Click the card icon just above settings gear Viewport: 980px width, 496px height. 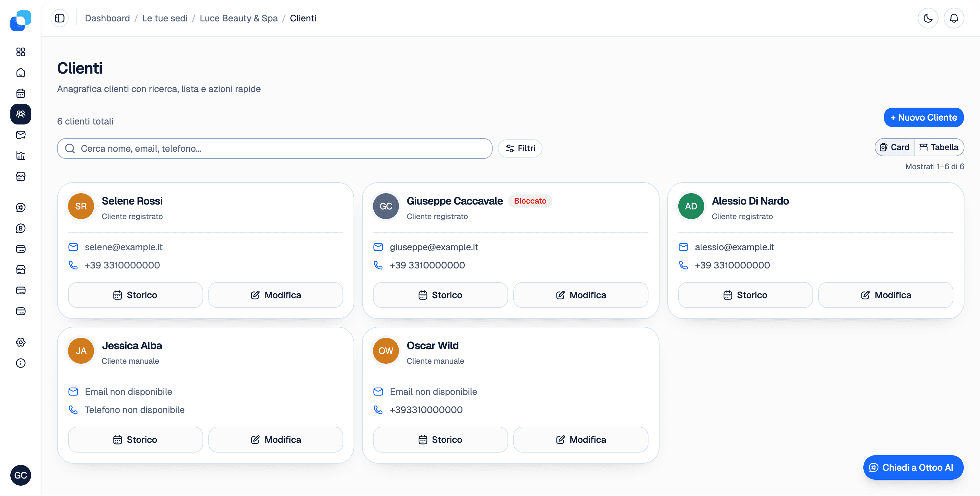20,312
